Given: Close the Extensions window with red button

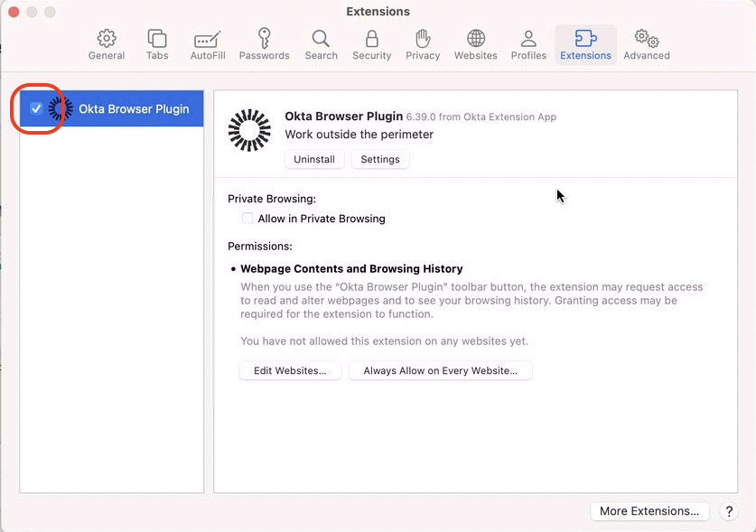Looking at the screenshot, I should click(14, 12).
